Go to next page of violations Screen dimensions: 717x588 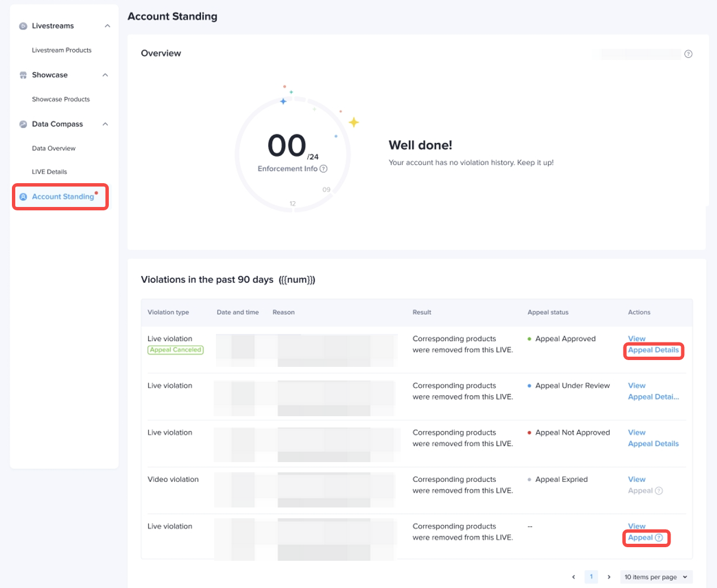(609, 577)
